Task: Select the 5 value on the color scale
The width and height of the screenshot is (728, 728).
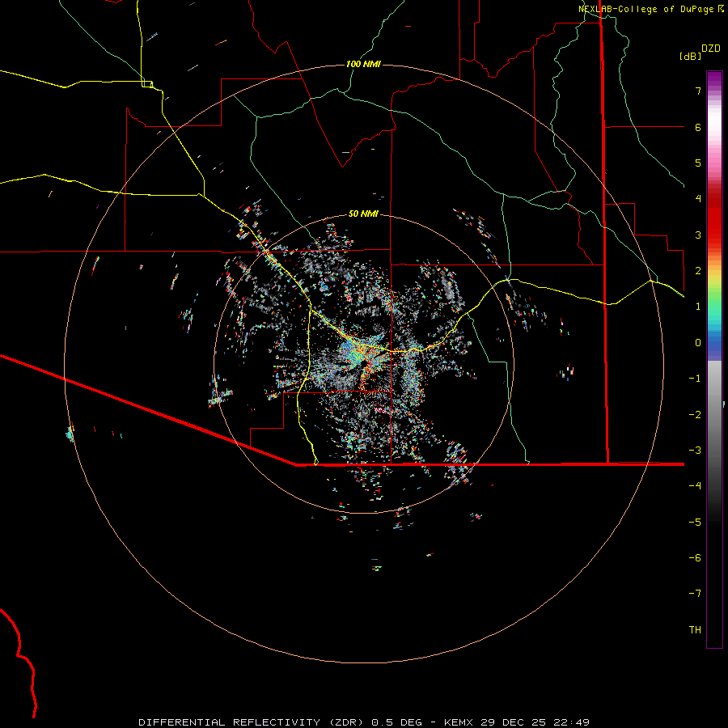Action: click(x=698, y=163)
